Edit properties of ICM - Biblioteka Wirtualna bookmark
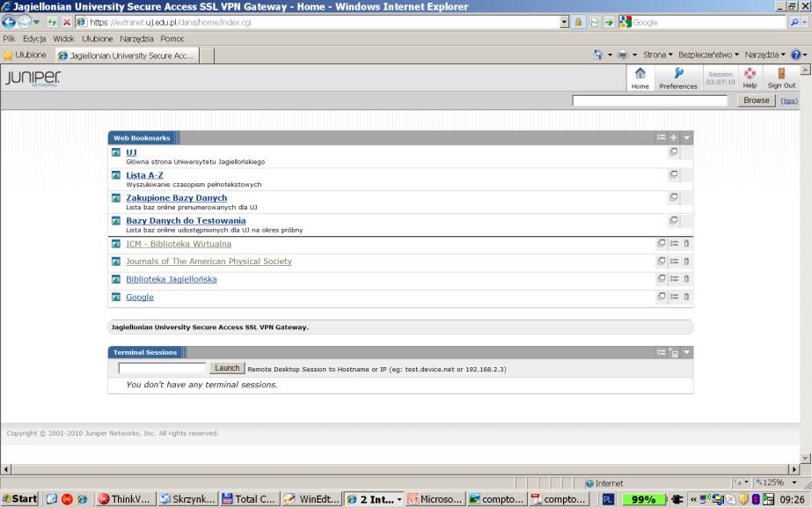Image resolution: width=812 pixels, height=508 pixels. click(x=674, y=243)
